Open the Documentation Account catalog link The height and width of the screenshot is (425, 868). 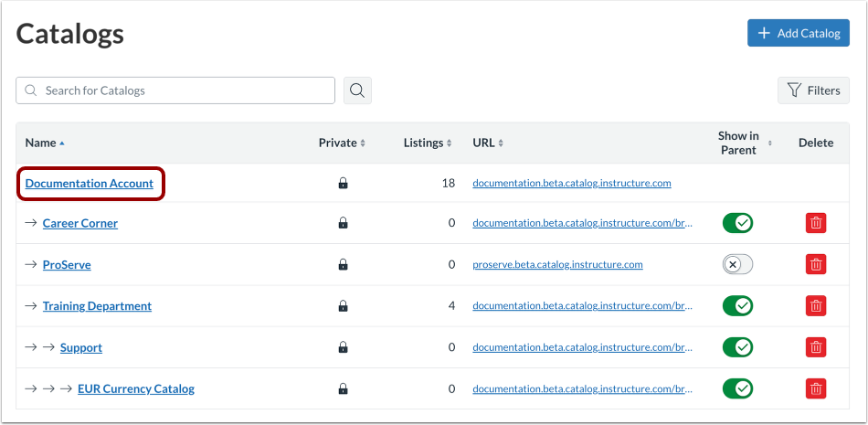pos(90,184)
